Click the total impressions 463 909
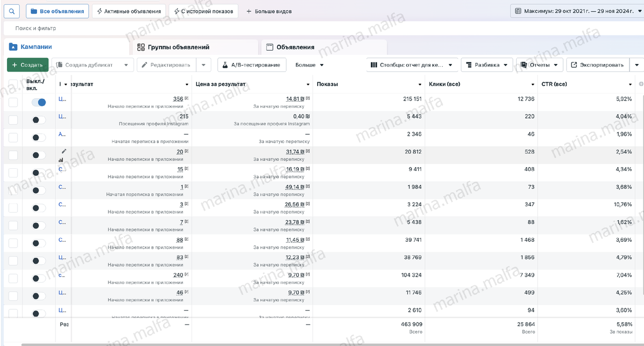 point(411,325)
